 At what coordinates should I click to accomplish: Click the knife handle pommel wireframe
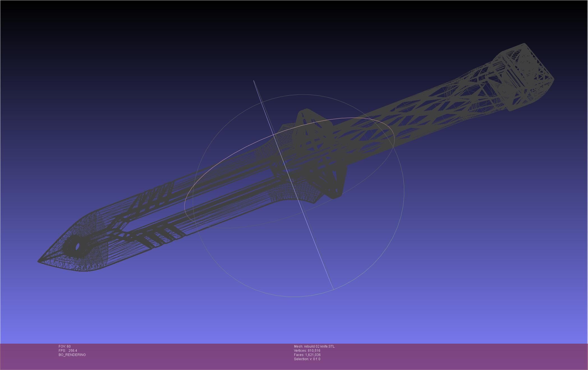click(x=523, y=77)
